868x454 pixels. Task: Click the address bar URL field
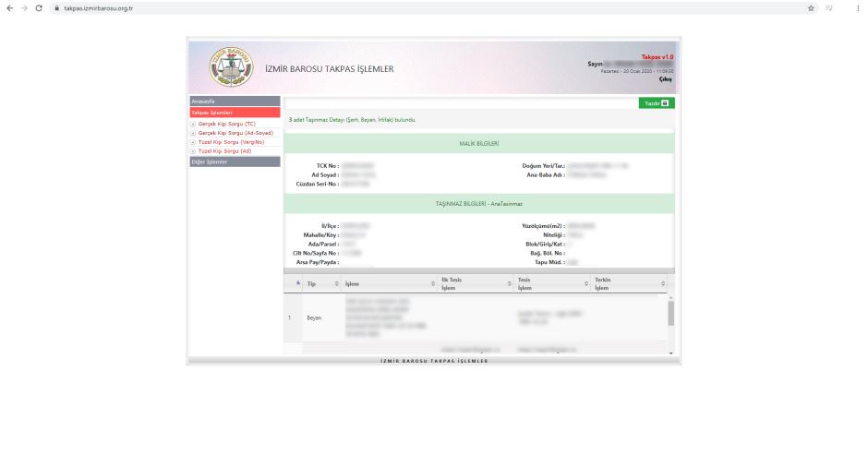click(x=432, y=8)
